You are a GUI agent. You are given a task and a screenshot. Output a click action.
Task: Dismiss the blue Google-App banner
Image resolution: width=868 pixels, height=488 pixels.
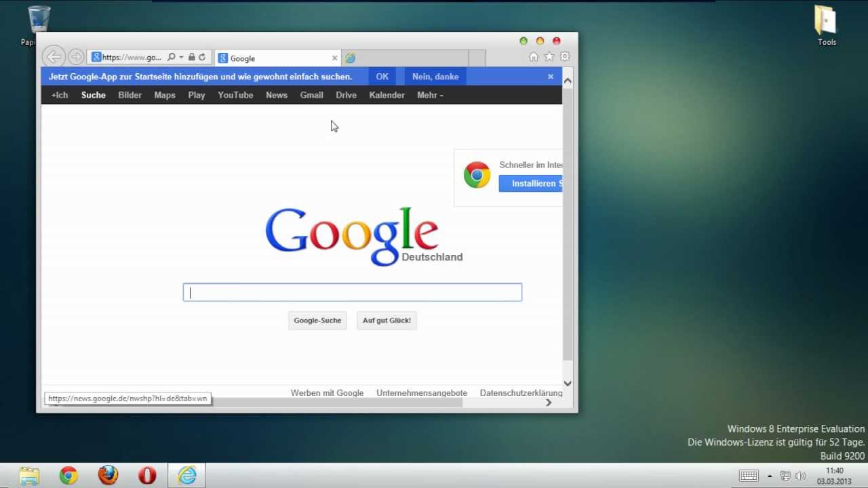click(x=551, y=77)
